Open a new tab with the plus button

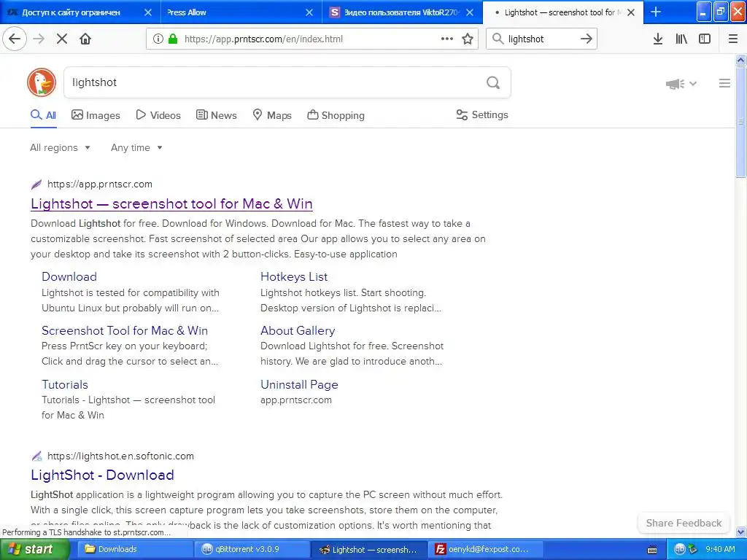click(656, 12)
